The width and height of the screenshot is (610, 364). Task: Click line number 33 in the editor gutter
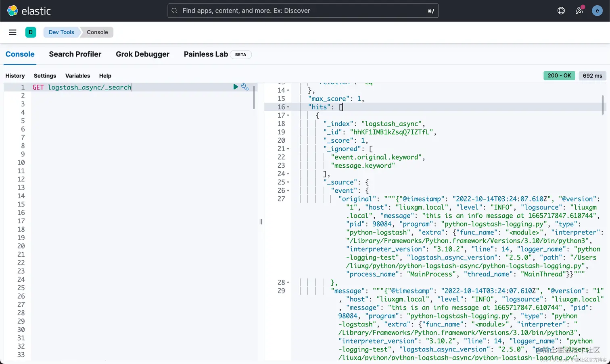pos(21,355)
